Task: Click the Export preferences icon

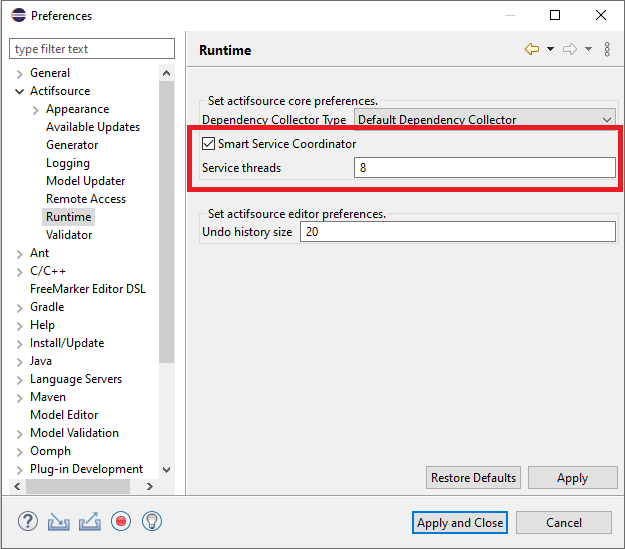Action: pos(90,521)
